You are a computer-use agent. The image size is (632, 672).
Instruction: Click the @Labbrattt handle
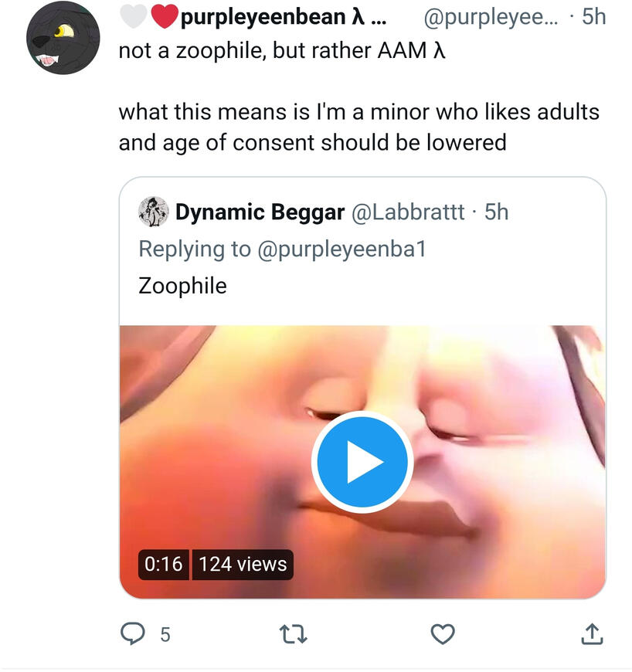(x=408, y=212)
